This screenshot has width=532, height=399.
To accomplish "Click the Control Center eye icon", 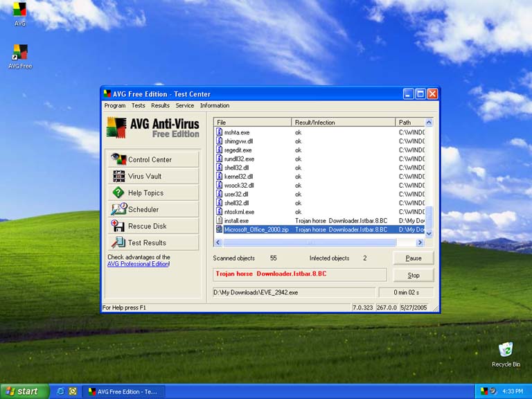I will point(118,159).
